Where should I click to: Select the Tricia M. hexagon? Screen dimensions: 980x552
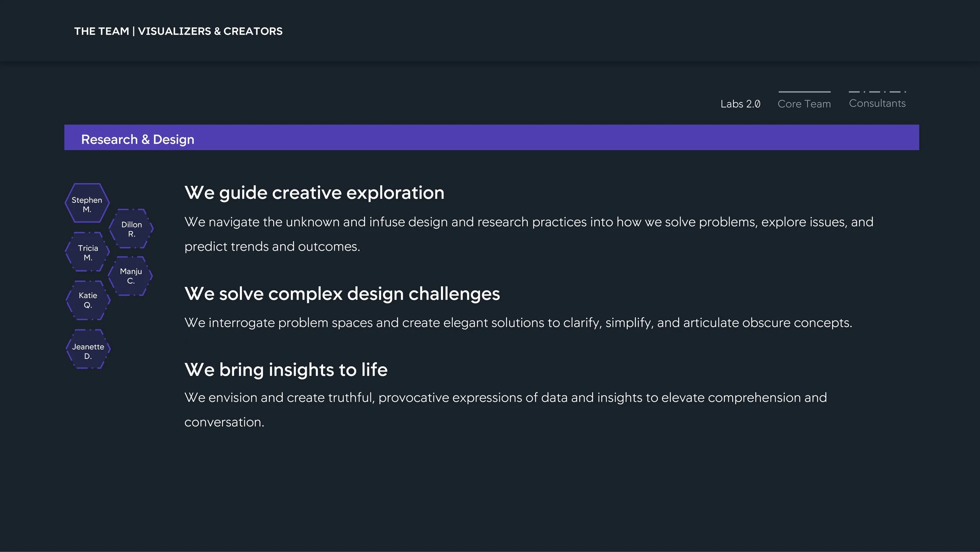(87, 251)
